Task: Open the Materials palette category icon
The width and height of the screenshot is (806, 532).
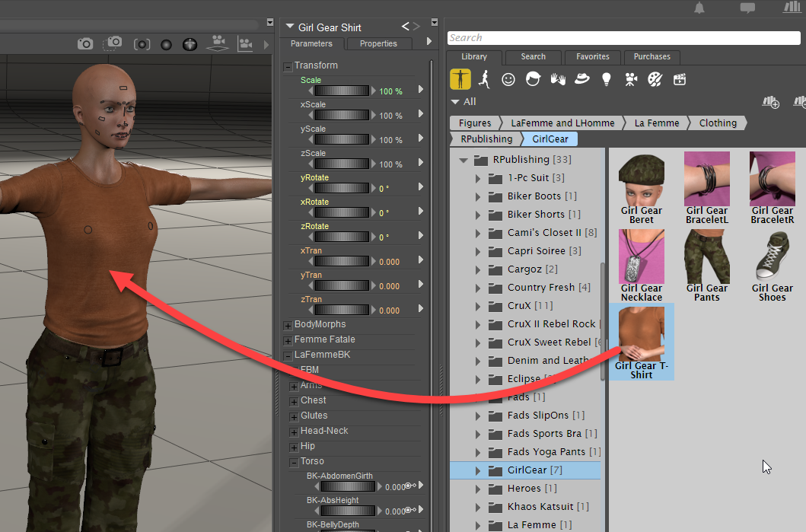Action: (x=655, y=78)
